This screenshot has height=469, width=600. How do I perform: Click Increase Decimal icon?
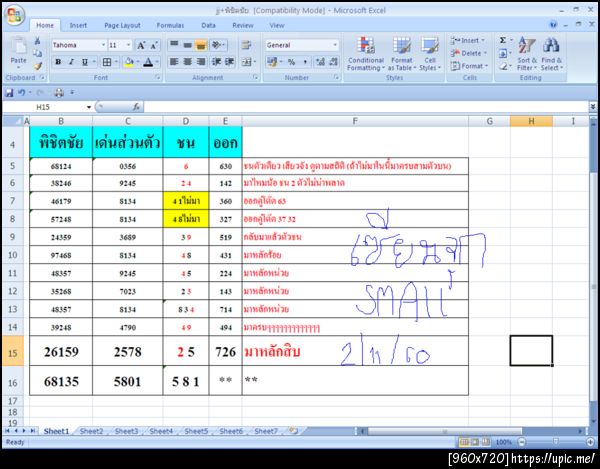[x=321, y=62]
